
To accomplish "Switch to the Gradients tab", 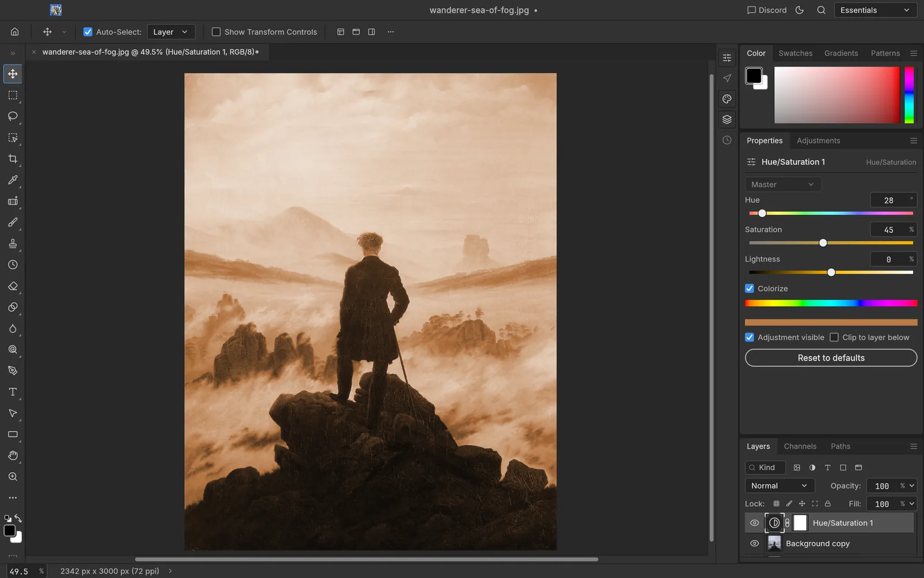I will [841, 53].
